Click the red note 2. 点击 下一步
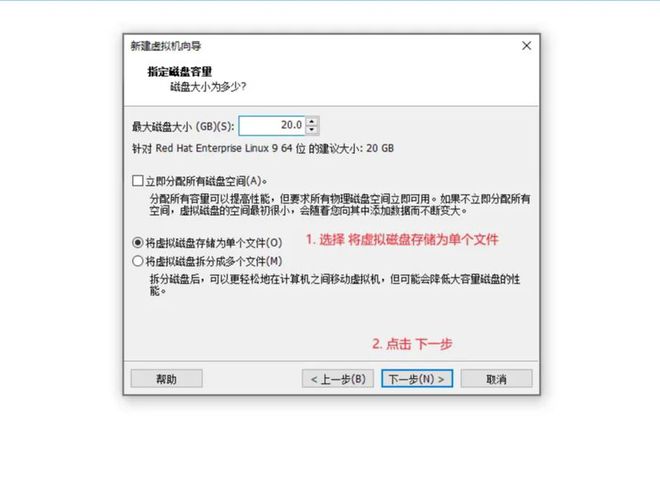Image resolution: width=660 pixels, height=495 pixels. 412,343
